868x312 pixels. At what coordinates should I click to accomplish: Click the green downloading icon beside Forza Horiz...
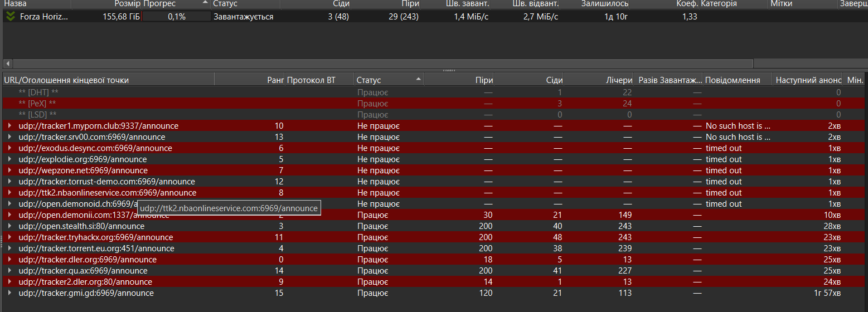(10, 16)
